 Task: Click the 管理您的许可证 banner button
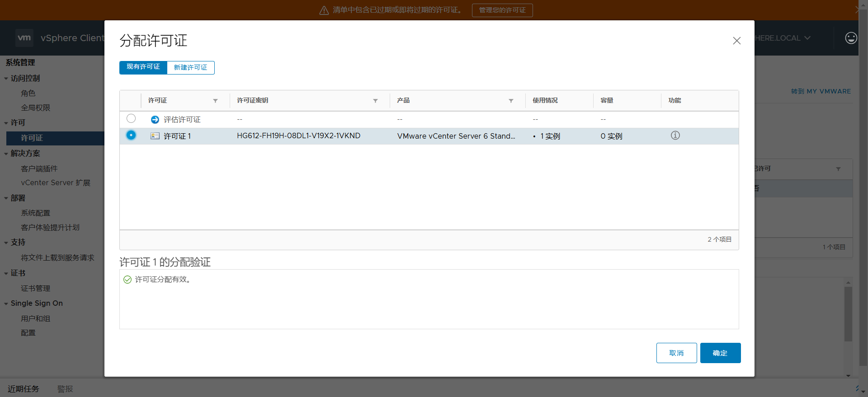502,10
